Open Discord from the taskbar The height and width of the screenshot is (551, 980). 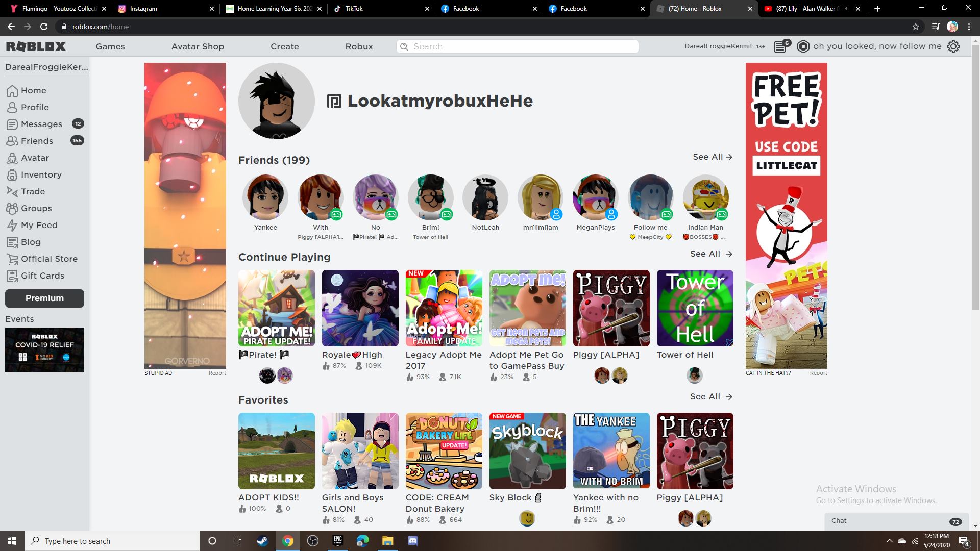(x=413, y=541)
